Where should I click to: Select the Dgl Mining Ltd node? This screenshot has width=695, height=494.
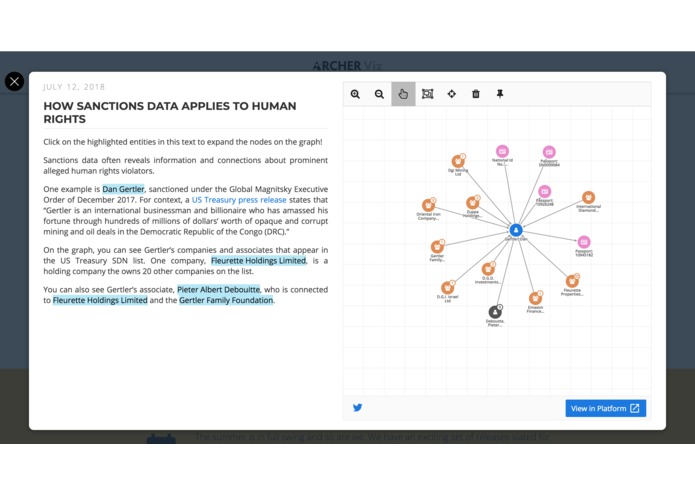458,162
